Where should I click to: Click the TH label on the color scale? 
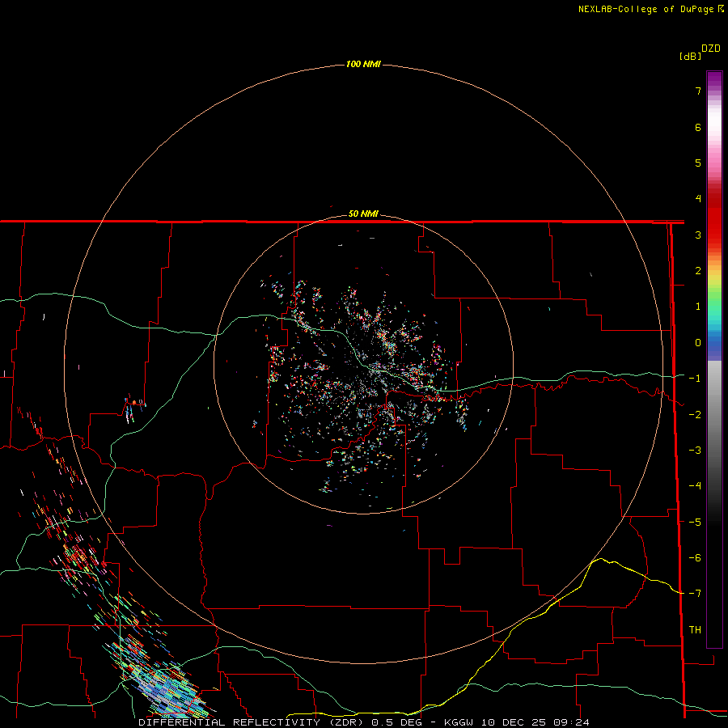click(695, 630)
